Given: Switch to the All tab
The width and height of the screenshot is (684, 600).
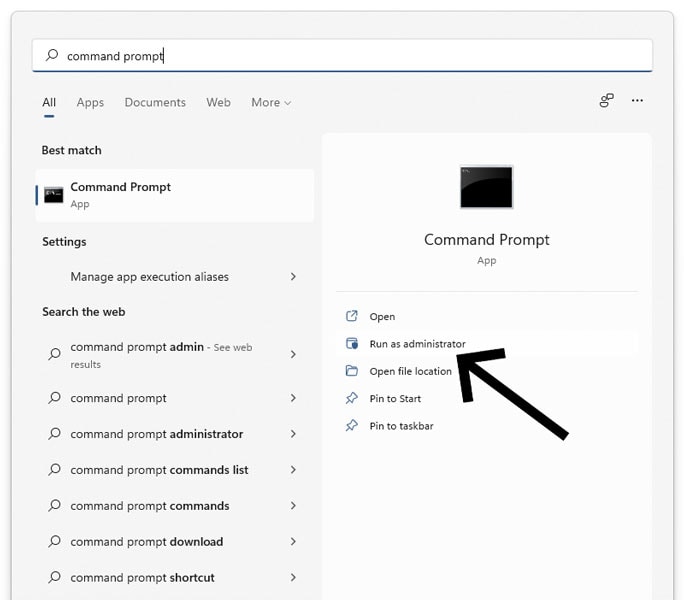Looking at the screenshot, I should (x=49, y=103).
